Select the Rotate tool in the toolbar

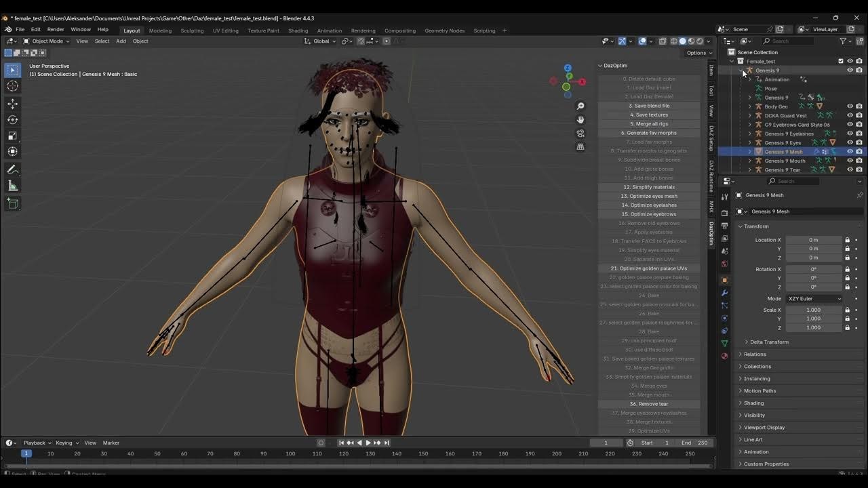point(13,119)
